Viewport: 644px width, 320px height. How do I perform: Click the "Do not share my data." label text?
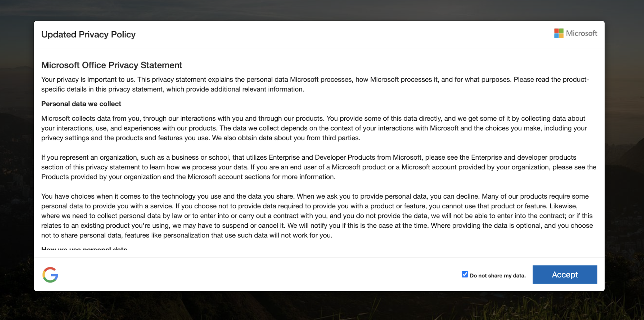pyautogui.click(x=497, y=275)
